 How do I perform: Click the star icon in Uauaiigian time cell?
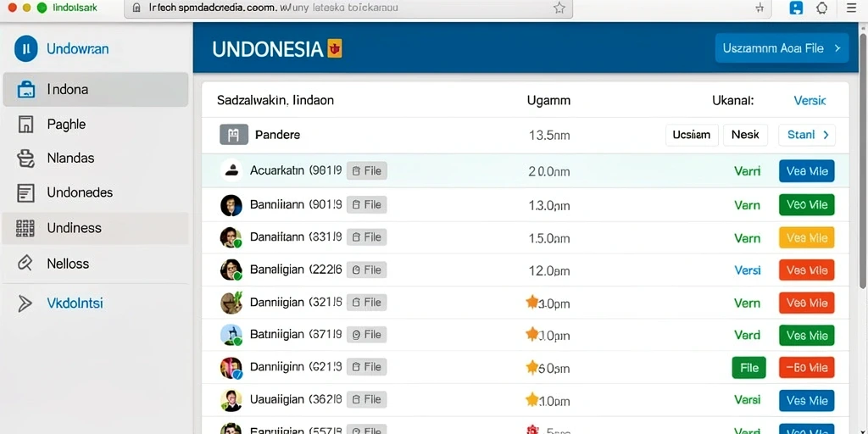coord(532,398)
